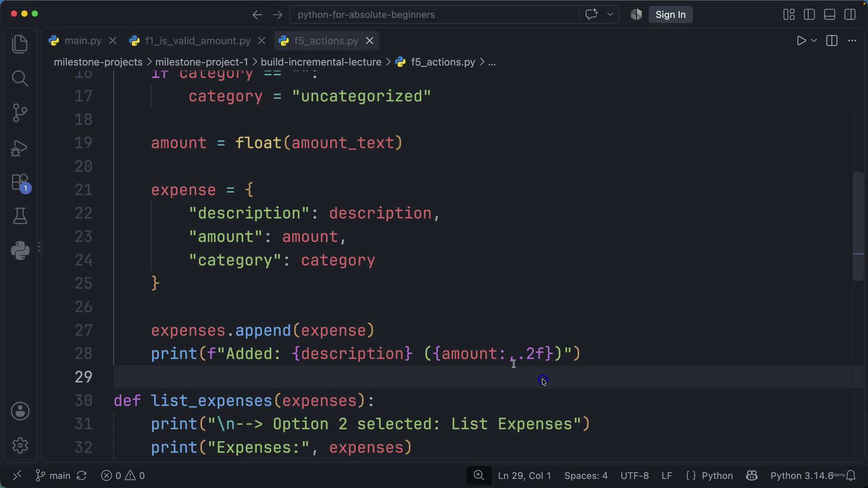This screenshot has width=868, height=488.
Task: Click the milestone-project-1 breadcrumb
Action: [202, 62]
